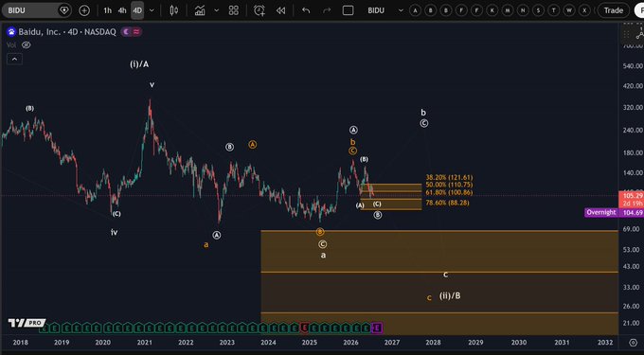Click the white iv wave label
This screenshot has height=355, width=644.
click(x=115, y=232)
